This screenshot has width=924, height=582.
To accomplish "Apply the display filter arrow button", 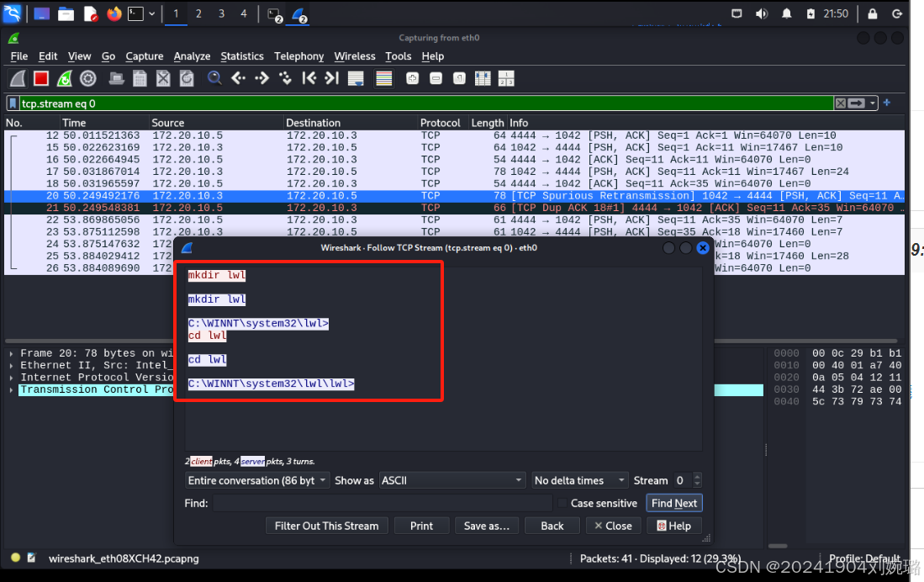I will 857,103.
